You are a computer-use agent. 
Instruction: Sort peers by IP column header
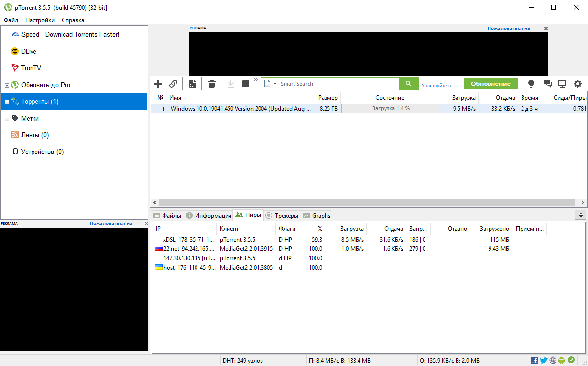click(x=184, y=229)
